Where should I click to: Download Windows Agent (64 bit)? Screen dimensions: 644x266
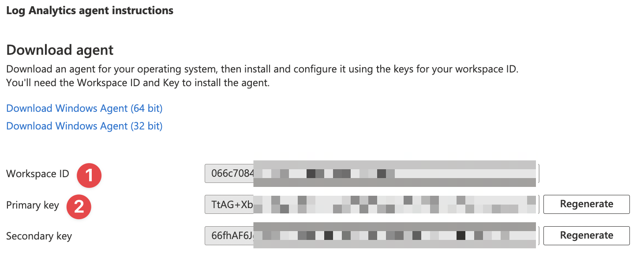(84, 108)
